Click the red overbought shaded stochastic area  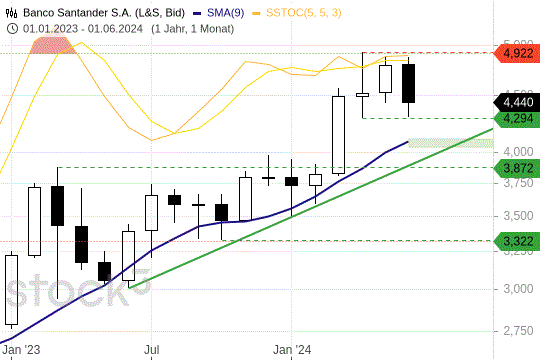(x=52, y=45)
